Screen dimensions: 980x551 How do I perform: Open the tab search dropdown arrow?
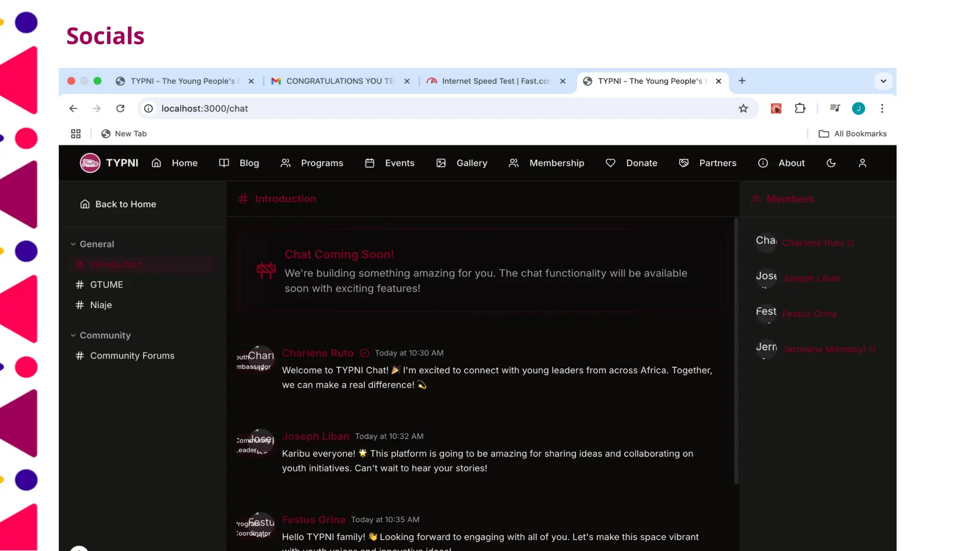coord(883,81)
